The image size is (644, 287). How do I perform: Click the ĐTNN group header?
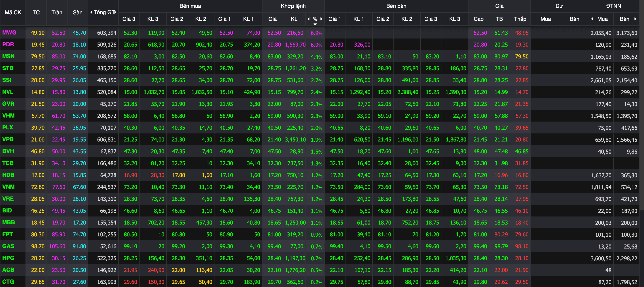614,6
